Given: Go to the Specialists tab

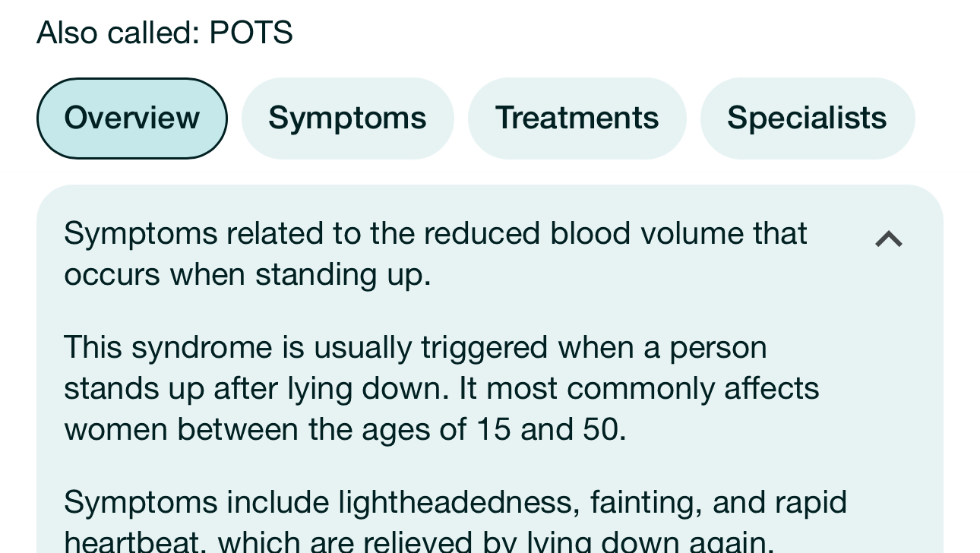Looking at the screenshot, I should point(807,118).
